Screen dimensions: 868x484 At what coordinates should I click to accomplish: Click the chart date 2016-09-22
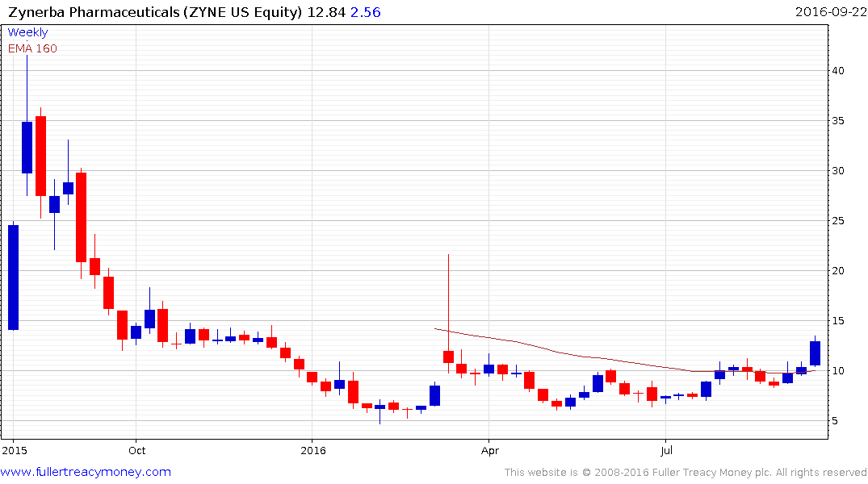[x=830, y=11]
